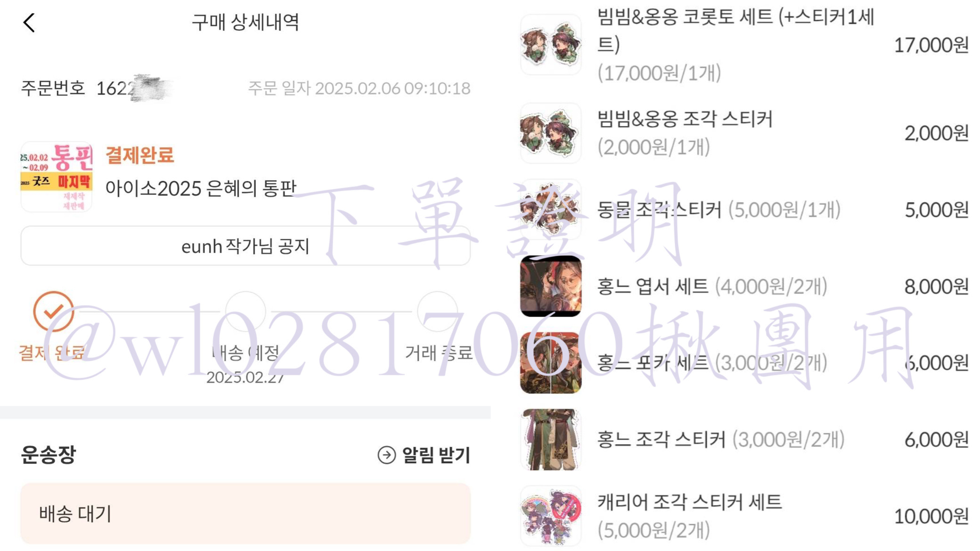Open the 아이소2025 은혜의 통판 title

coord(201,188)
